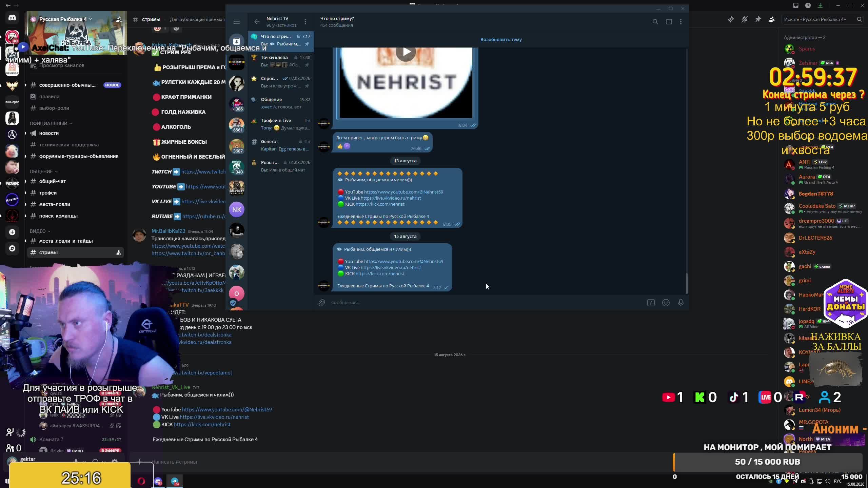Open совершенно-обычны... channel in Discord
The height and width of the screenshot is (488, 868).
[x=75, y=85]
